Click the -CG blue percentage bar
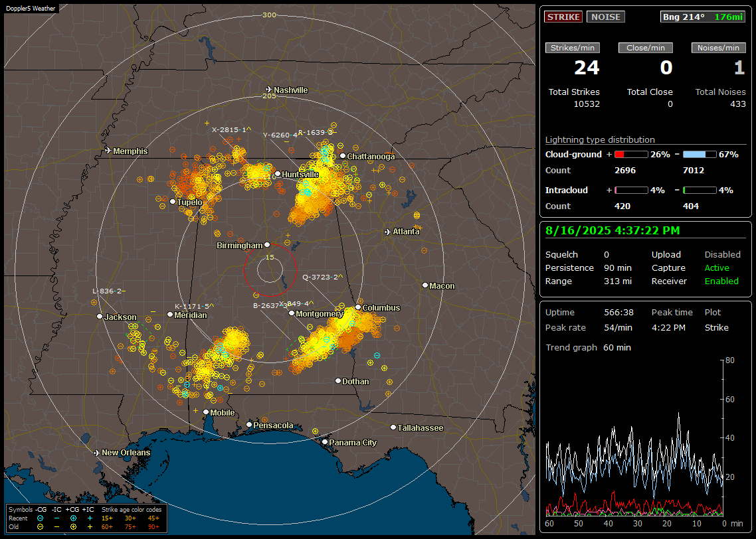Screen dimensions: 756x539 coord(700,155)
